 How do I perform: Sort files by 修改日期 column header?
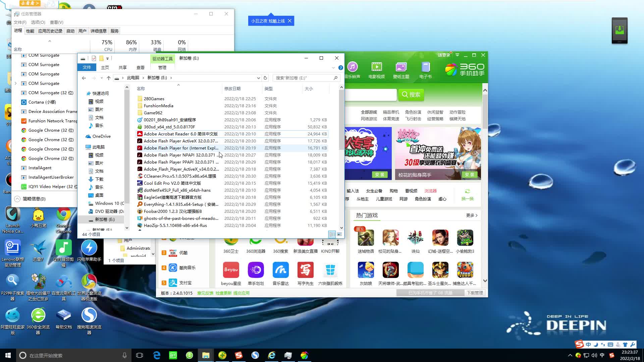(x=241, y=89)
